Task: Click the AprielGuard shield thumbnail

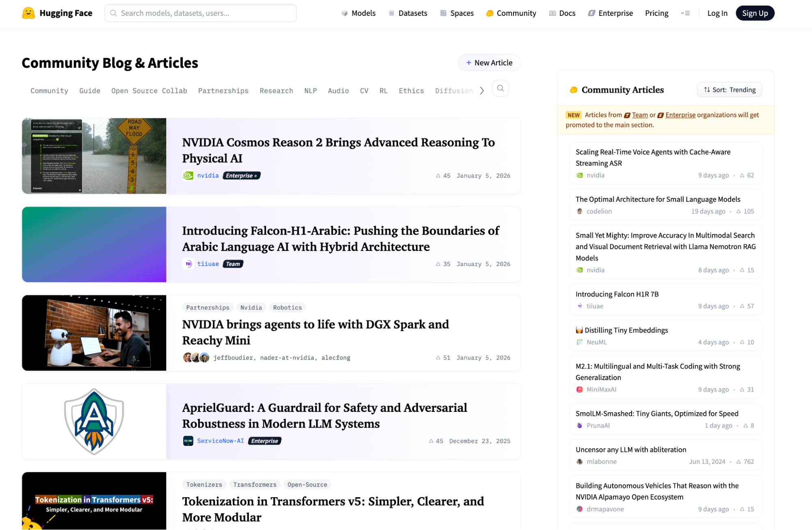Action: coord(94,421)
